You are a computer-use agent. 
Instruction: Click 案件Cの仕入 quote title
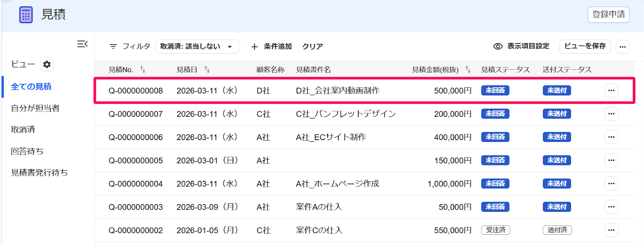click(319, 230)
